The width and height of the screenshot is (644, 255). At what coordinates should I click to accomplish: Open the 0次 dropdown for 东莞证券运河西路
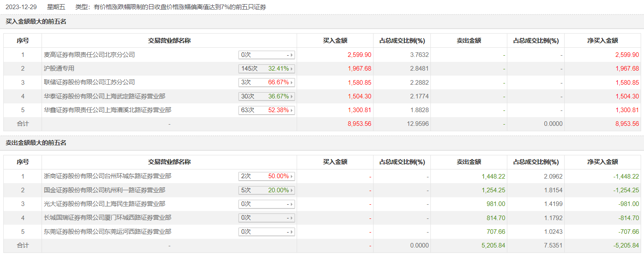point(267,232)
